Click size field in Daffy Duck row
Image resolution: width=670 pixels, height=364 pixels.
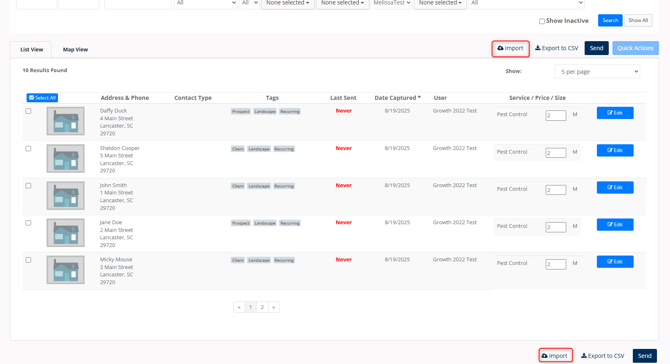[x=555, y=115]
